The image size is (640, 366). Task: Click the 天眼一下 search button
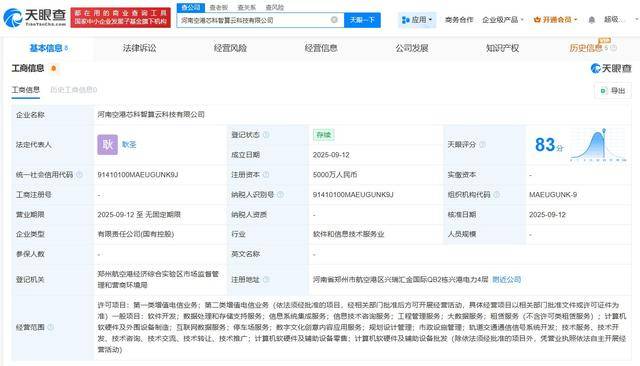tap(362, 20)
